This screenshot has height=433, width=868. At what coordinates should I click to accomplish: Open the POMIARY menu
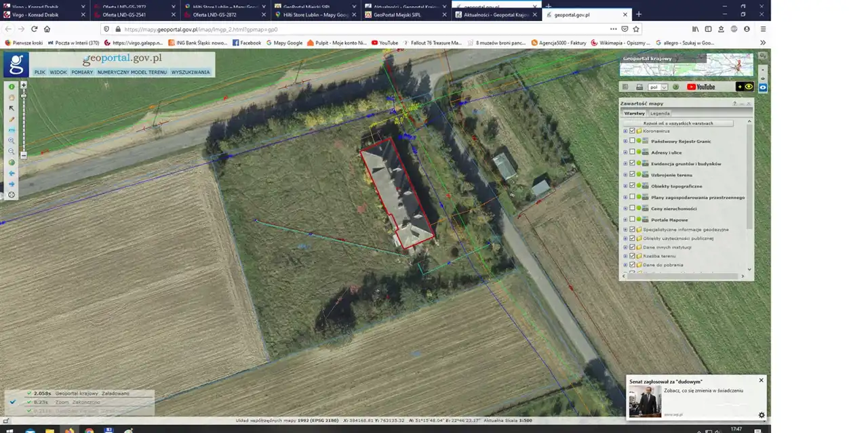(82, 72)
